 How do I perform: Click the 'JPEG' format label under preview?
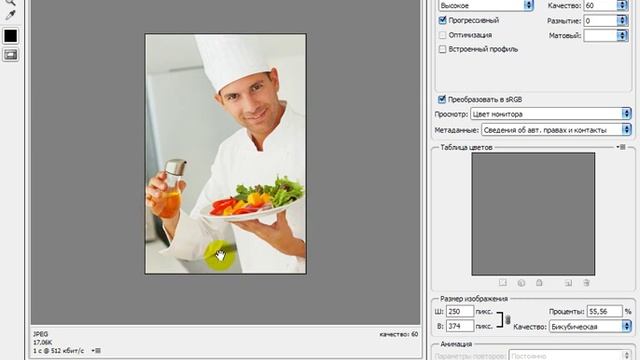tap(40, 334)
